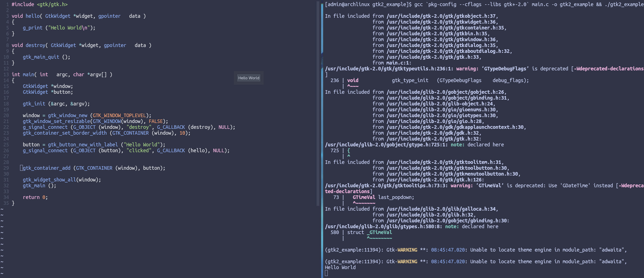Place cursor on the #include gtk.h line
Viewport: 644px width, 278px height.
point(39,4)
